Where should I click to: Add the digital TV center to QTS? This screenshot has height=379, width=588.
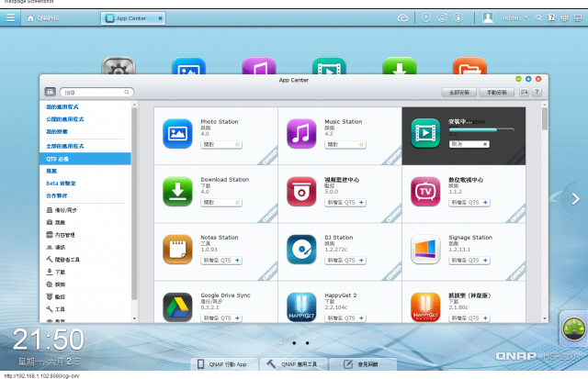click(469, 203)
